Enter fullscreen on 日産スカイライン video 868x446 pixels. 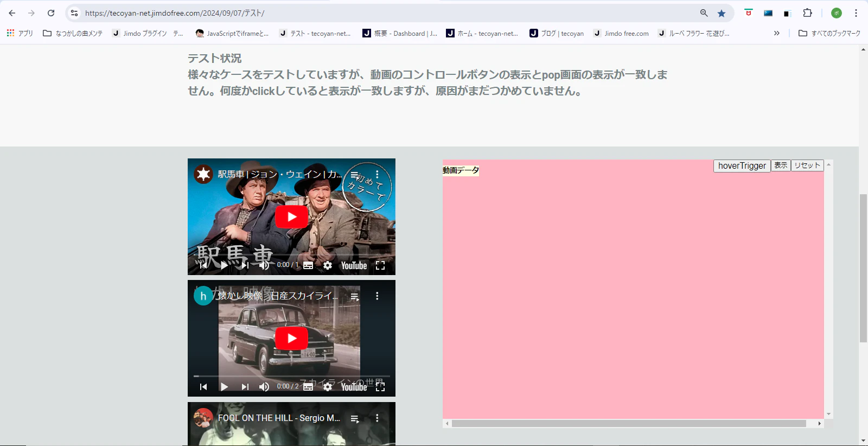pos(380,387)
